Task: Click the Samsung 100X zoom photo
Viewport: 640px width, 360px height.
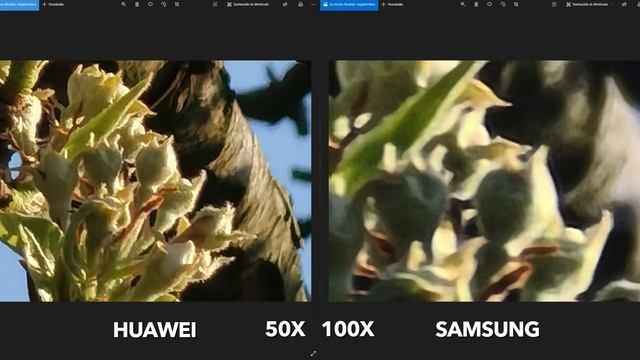Action: [x=484, y=181]
